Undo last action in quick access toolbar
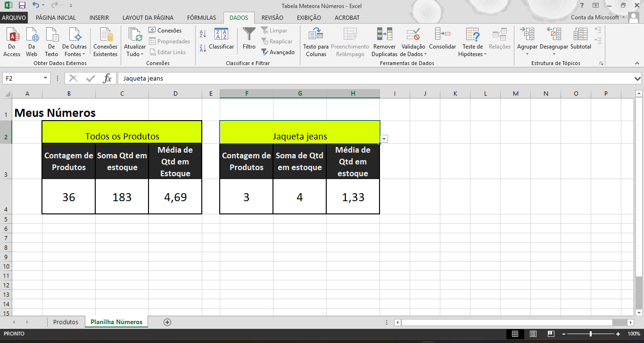The width and height of the screenshot is (644, 343). click(36, 5)
